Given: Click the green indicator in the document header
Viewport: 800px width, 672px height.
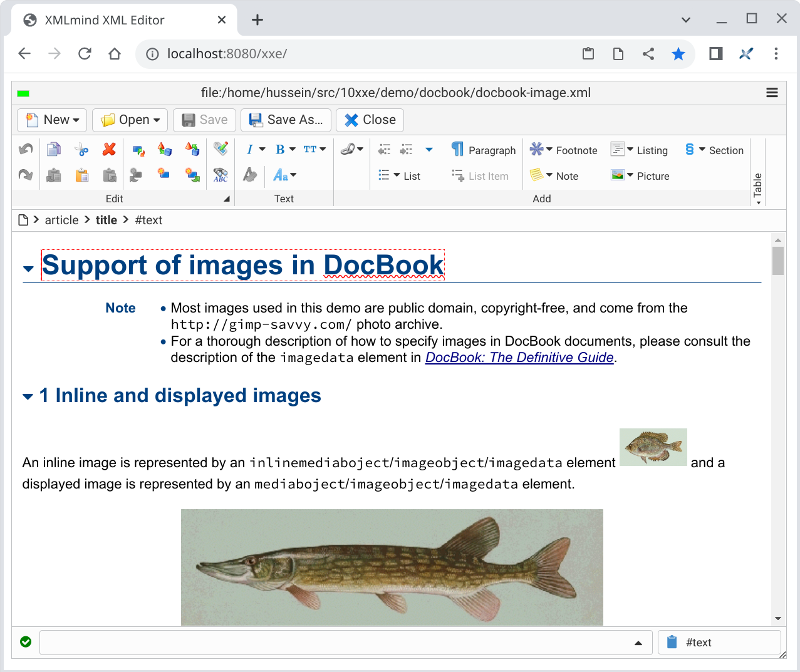Looking at the screenshot, I should point(23,93).
